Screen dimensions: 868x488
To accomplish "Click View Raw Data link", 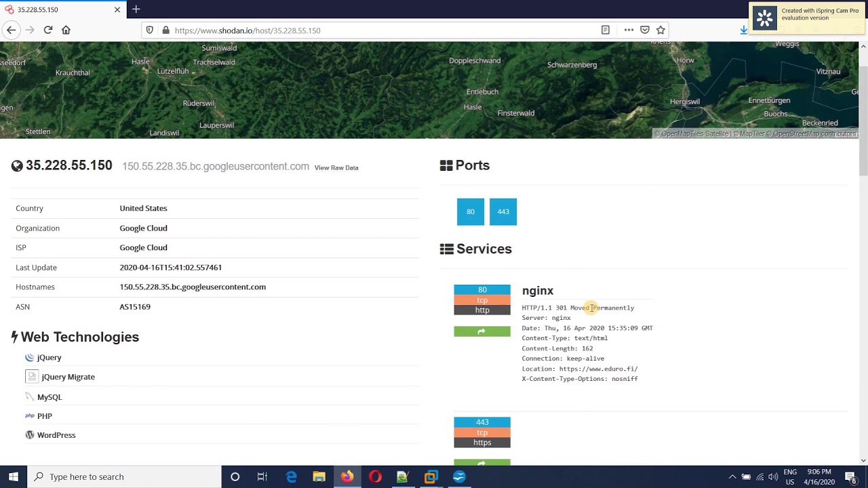I will coord(336,167).
